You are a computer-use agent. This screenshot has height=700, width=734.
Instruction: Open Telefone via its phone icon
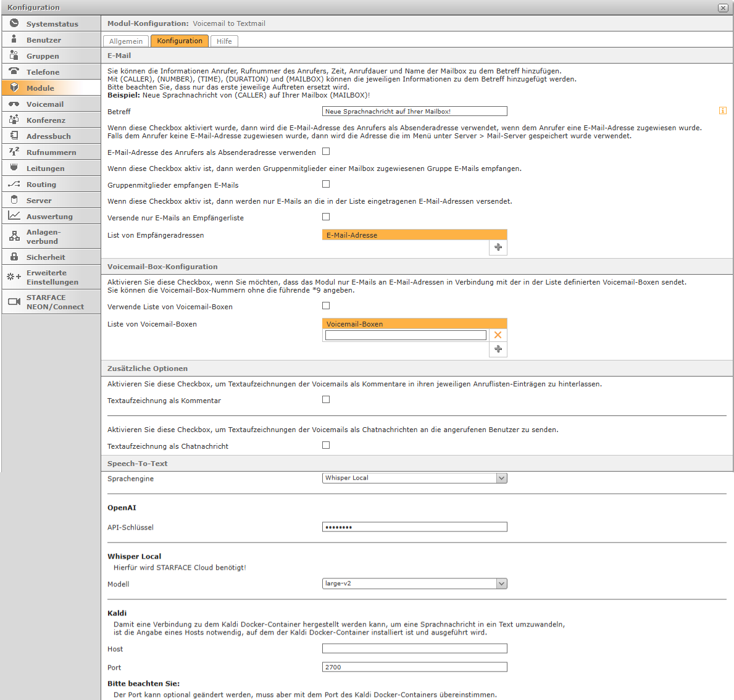coord(14,72)
